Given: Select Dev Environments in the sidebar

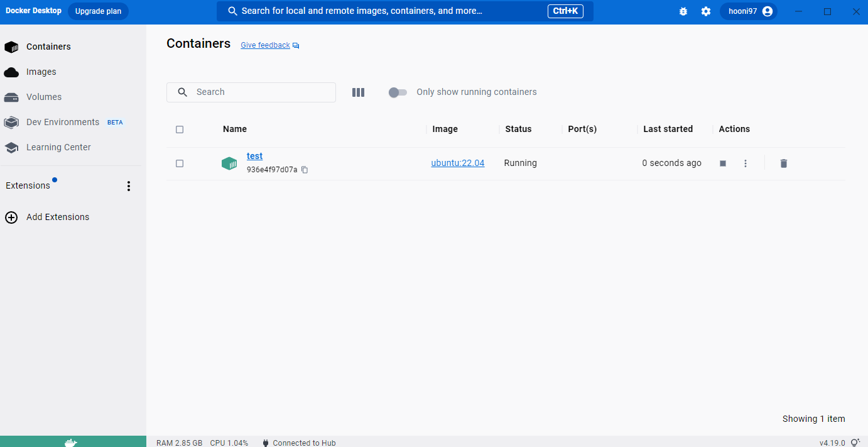Looking at the screenshot, I should 63,122.
